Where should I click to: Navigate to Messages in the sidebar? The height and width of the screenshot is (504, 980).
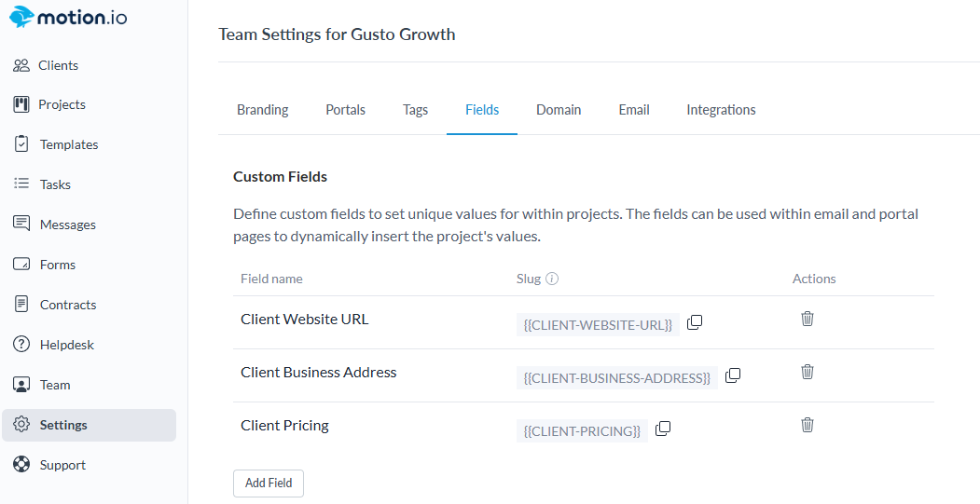[x=67, y=225]
